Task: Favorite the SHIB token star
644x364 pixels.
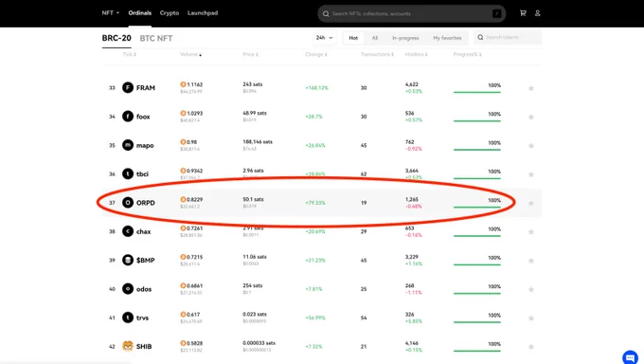Action: click(x=531, y=347)
